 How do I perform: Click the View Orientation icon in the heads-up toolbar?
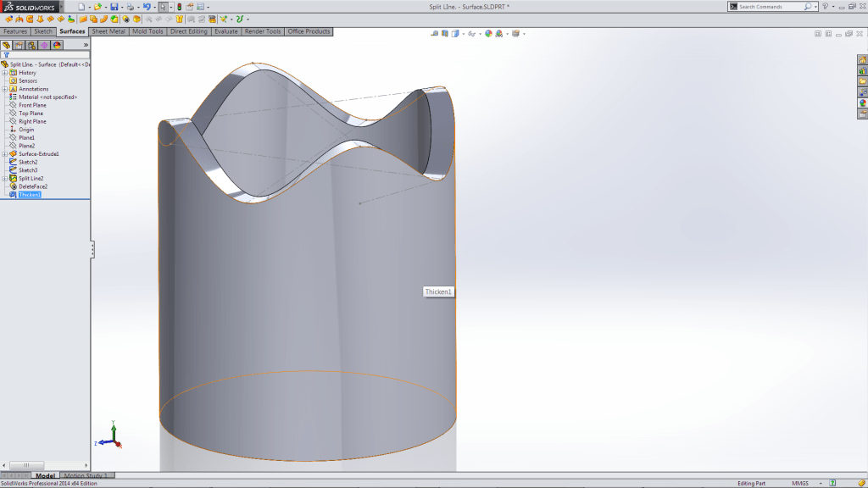pos(455,36)
